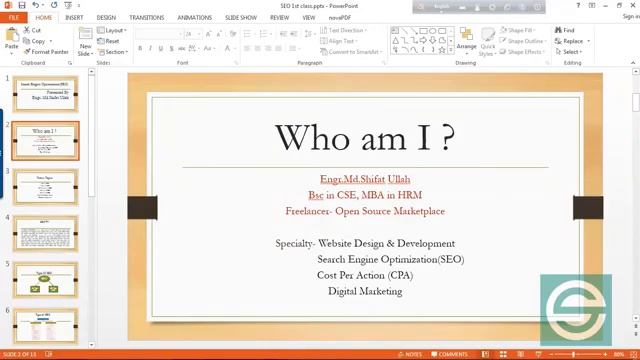The height and width of the screenshot is (360, 640).
Task: Toggle Align Right paragraph alignment
Action: (x=268, y=49)
